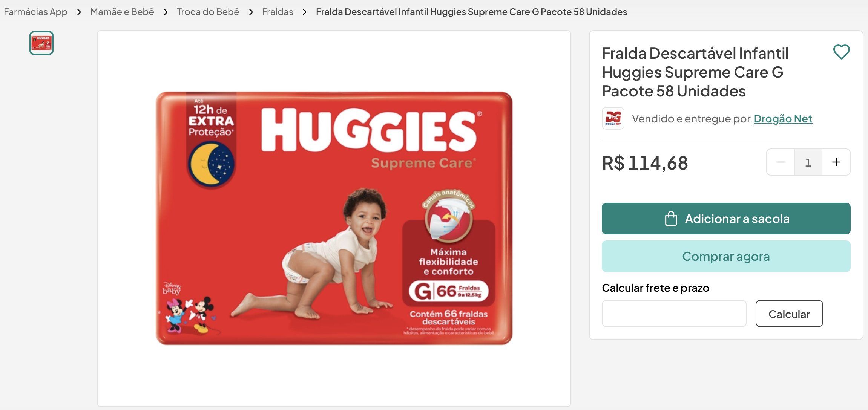Screen dimensions: 868x410
Task: Click the Comprar agora button
Action: pyautogui.click(x=726, y=256)
